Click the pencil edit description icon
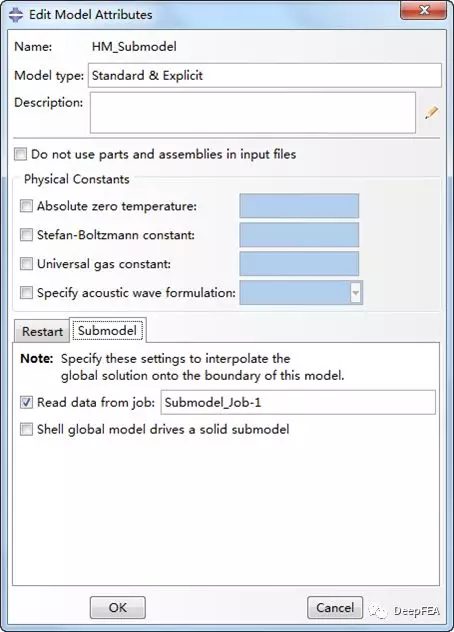The height and width of the screenshot is (632, 454). point(431,112)
